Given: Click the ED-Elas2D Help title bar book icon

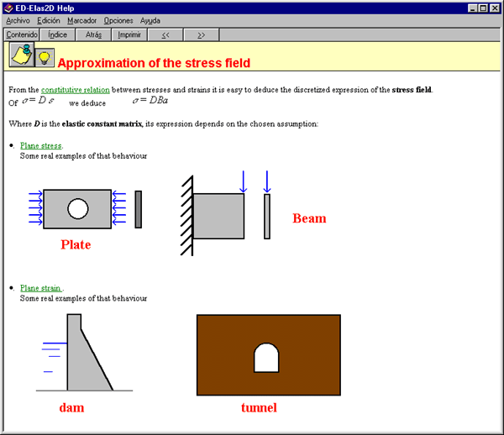Looking at the screenshot, I should [x=8, y=8].
